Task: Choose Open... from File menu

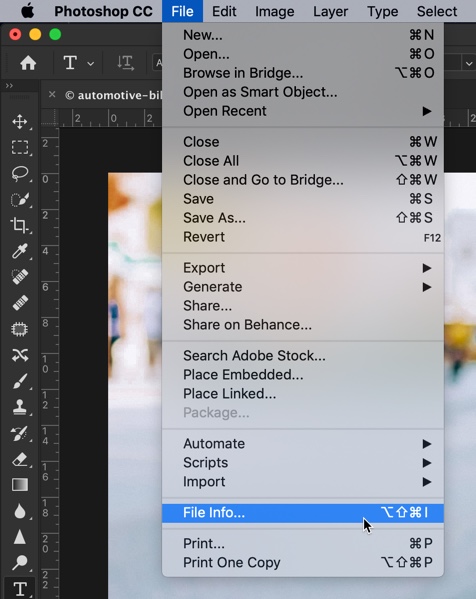Action: pyautogui.click(x=303, y=54)
